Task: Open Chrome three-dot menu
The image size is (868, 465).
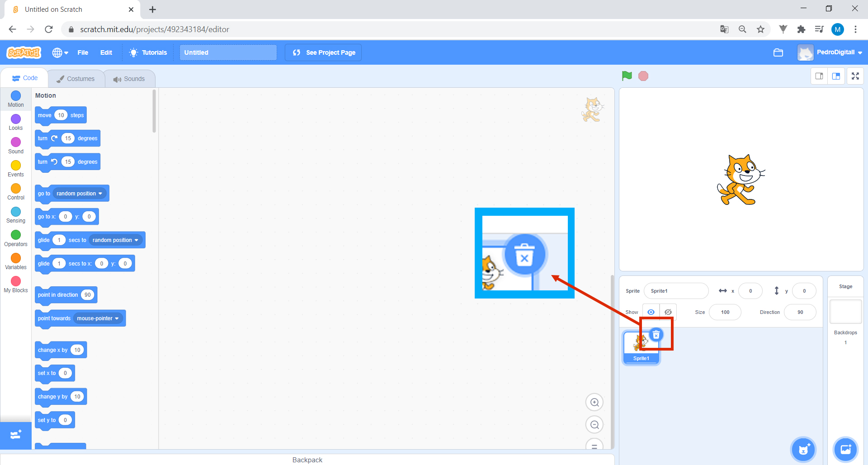Action: point(855,29)
